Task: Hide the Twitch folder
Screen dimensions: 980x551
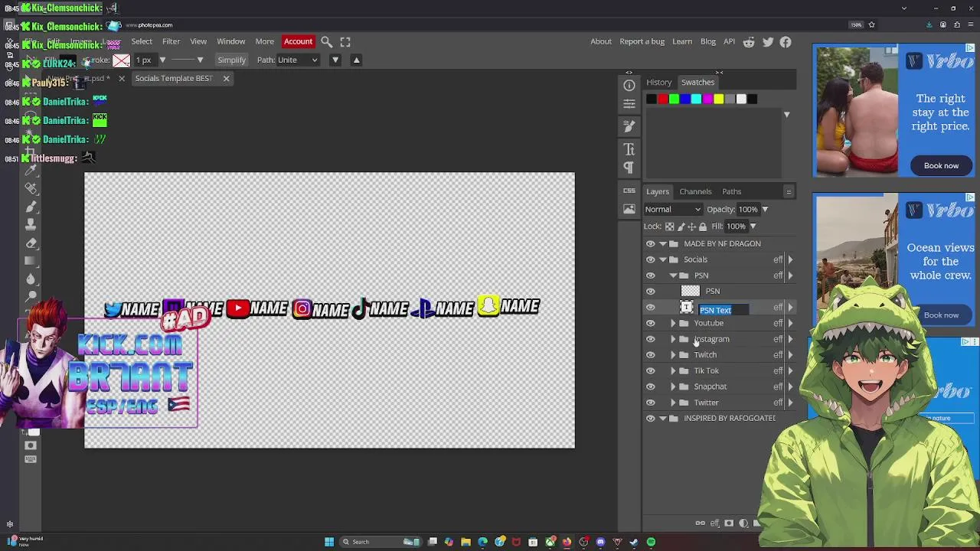Action: pyautogui.click(x=651, y=354)
